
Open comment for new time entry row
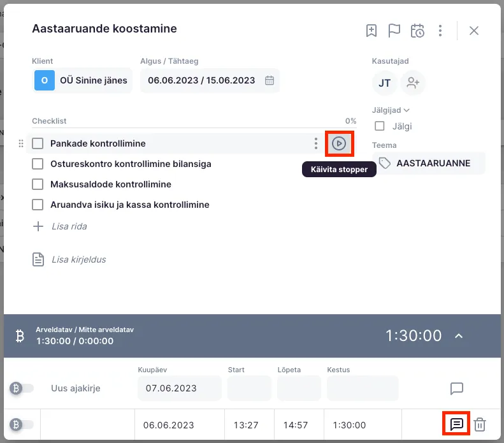456,388
